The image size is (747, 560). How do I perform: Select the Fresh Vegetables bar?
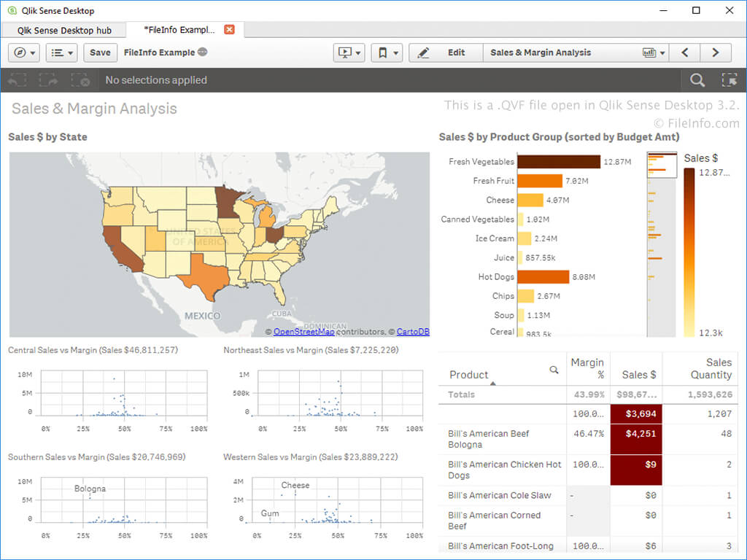coord(559,162)
